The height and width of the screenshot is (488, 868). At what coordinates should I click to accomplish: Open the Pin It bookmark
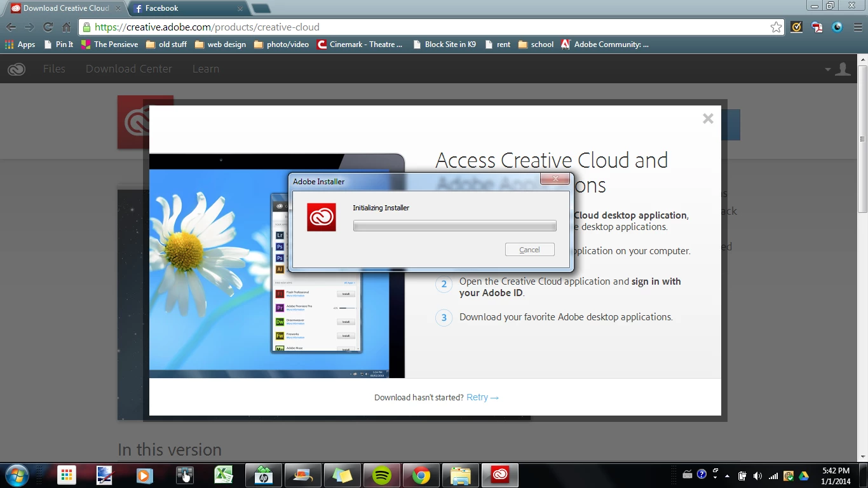click(58, 44)
